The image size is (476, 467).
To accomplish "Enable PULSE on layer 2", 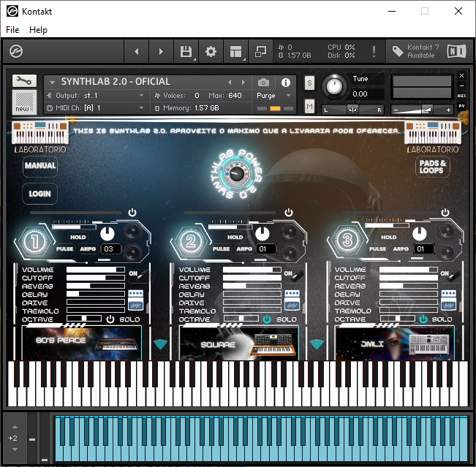I will [221, 248].
